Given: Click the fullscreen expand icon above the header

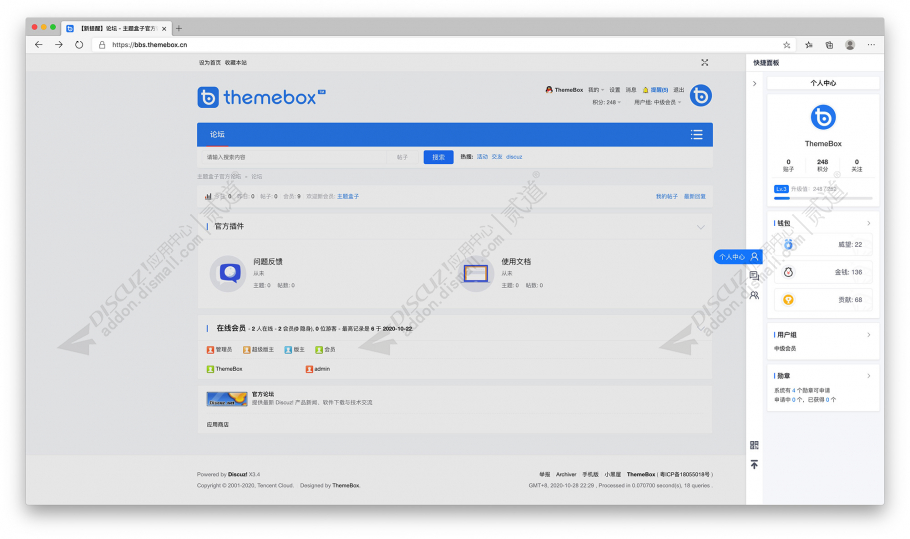Looking at the screenshot, I should tap(705, 63).
